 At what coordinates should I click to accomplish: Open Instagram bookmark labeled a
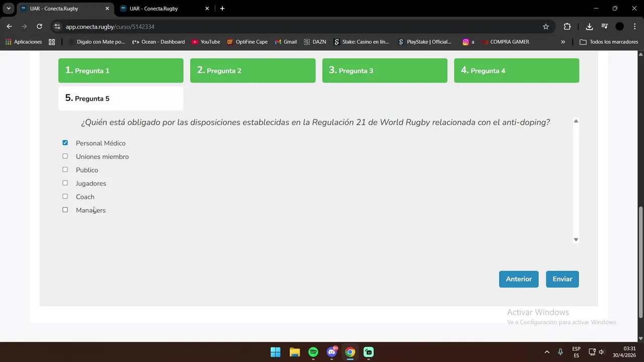(x=468, y=42)
